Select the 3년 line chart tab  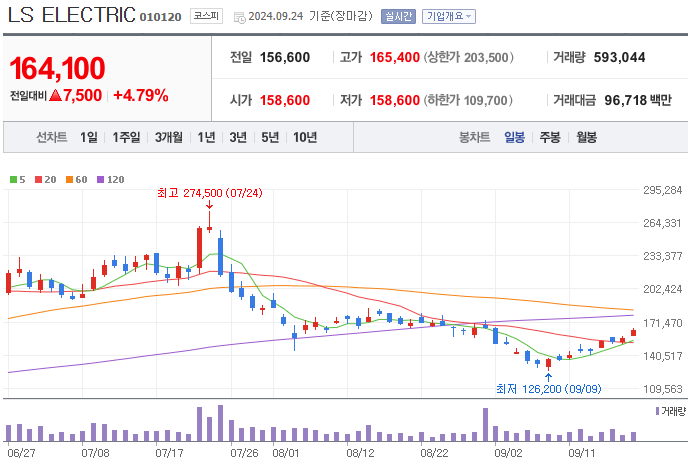(x=238, y=137)
